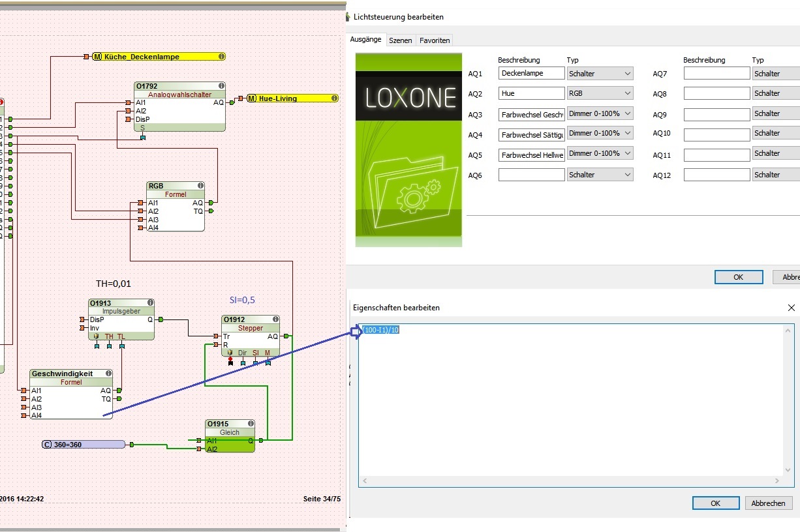The image size is (800, 532).
Task: Click Abbrechen in Eigenschaften bearbeiten dialog
Action: tap(769, 503)
